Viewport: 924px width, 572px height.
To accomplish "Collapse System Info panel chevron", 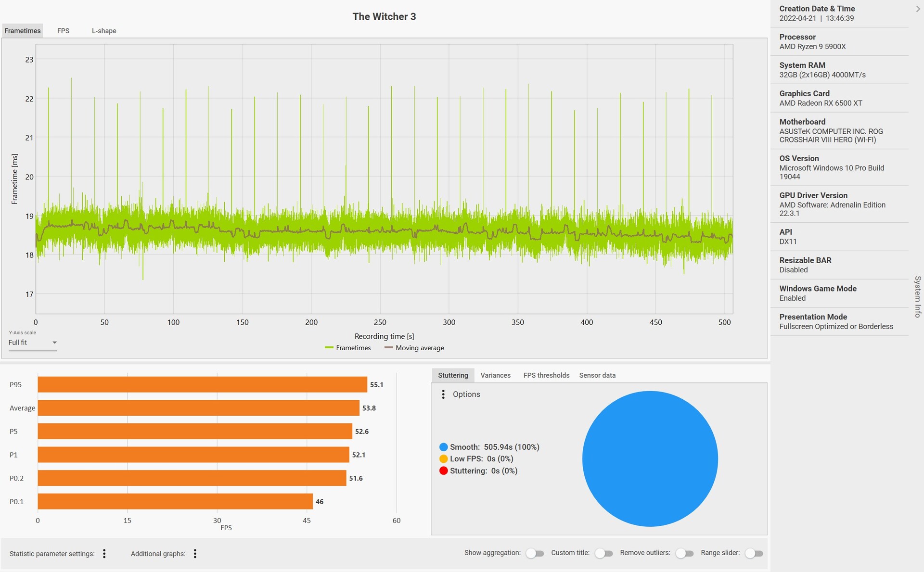I will 917,9.
